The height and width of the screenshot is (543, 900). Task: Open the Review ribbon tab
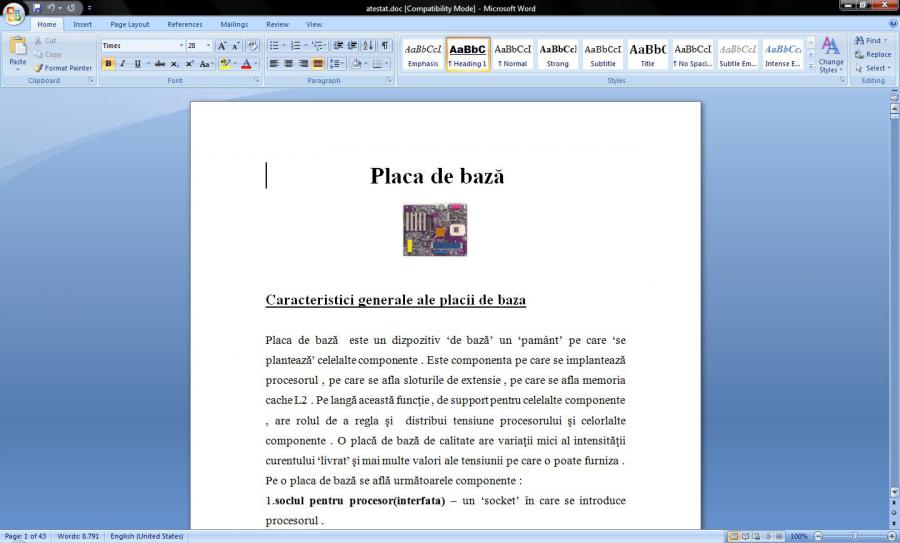(x=277, y=24)
